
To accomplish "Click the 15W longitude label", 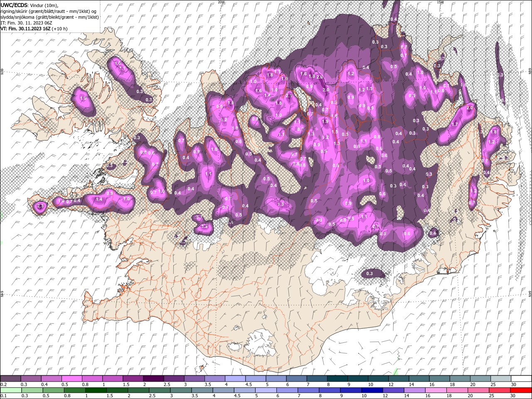I will (x=440, y=2).
